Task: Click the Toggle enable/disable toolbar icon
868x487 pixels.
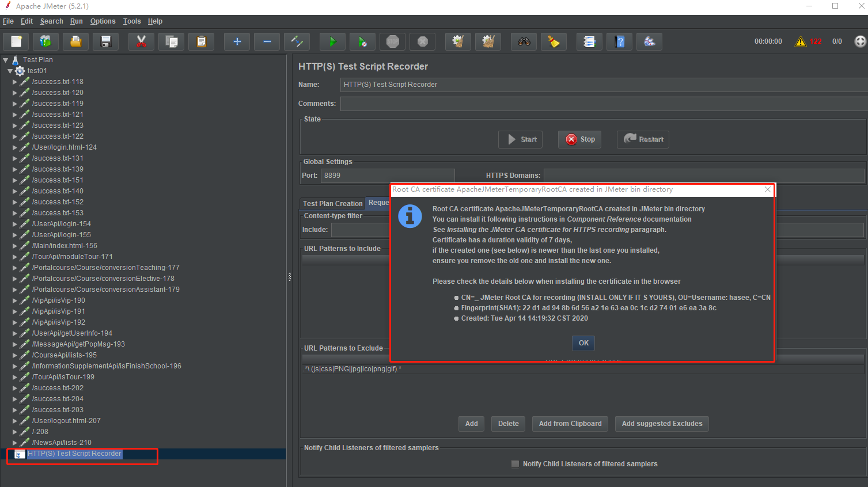Action: click(297, 41)
